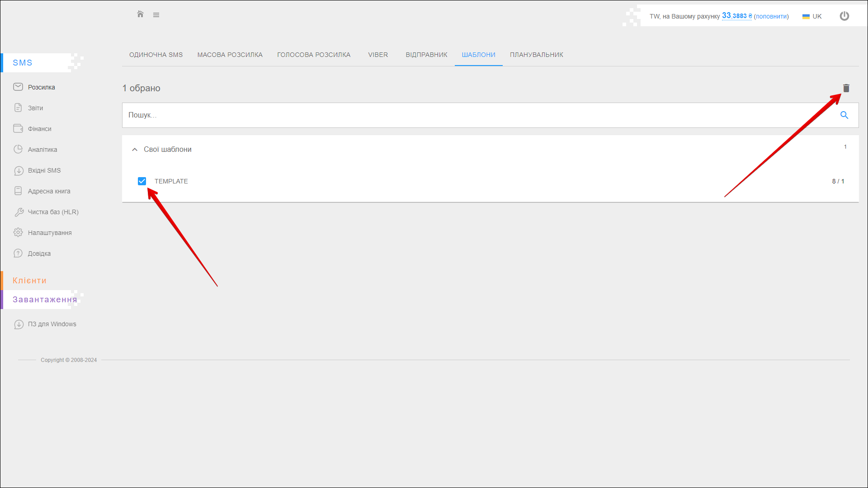
Task: Click Аналітика pie chart icon
Action: [18, 150]
